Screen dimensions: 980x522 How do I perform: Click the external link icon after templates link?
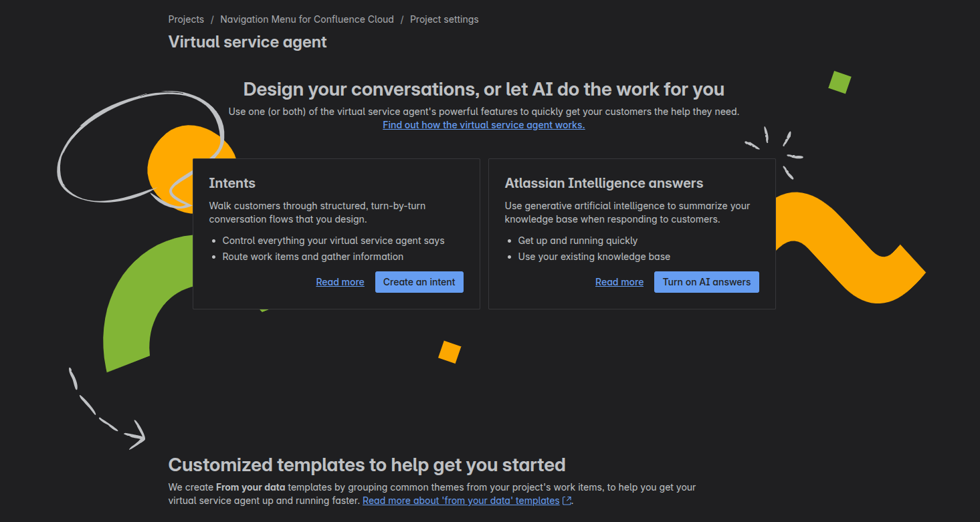point(567,501)
